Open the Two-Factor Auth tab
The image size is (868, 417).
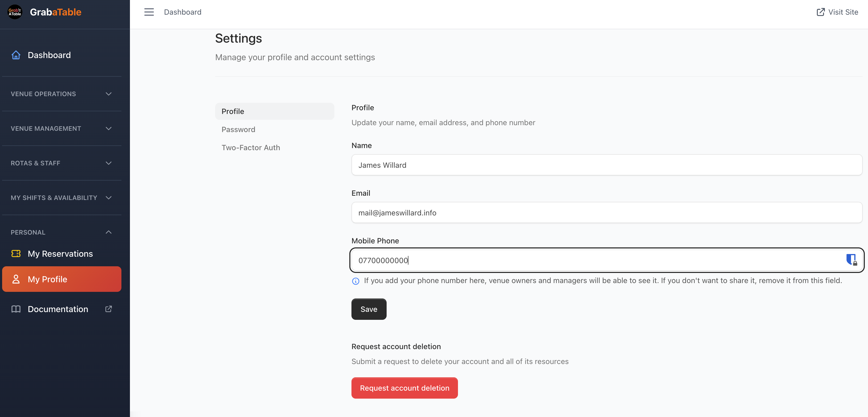(x=251, y=147)
